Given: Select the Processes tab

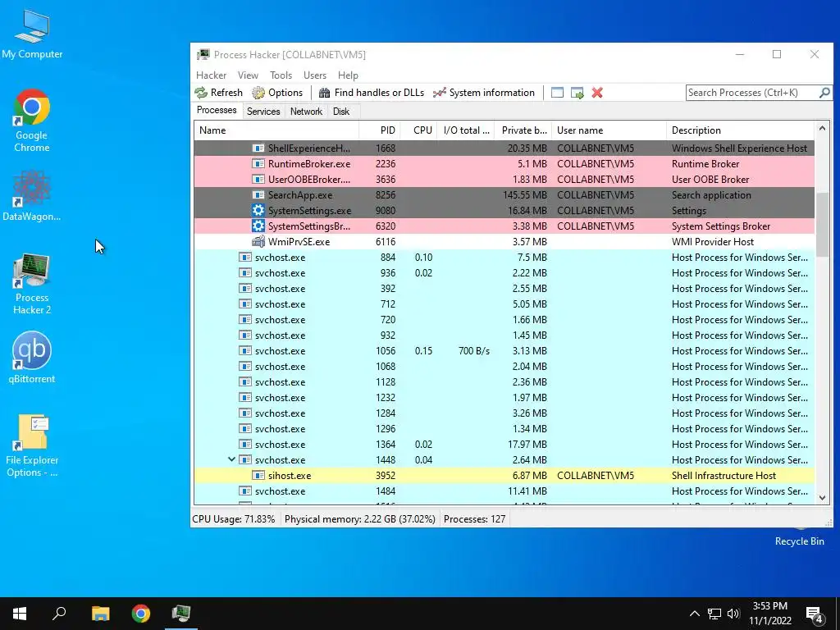Looking at the screenshot, I should tap(217, 111).
